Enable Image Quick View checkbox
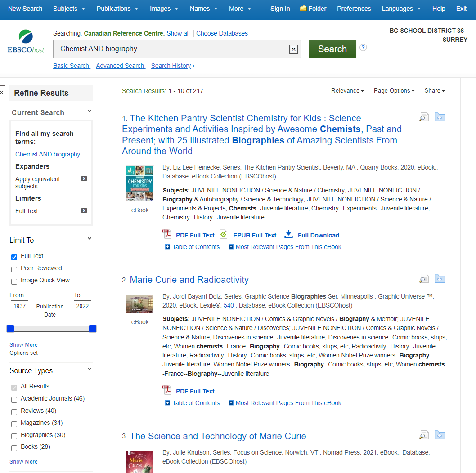Screen dimensions: 476x473 (x=14, y=281)
